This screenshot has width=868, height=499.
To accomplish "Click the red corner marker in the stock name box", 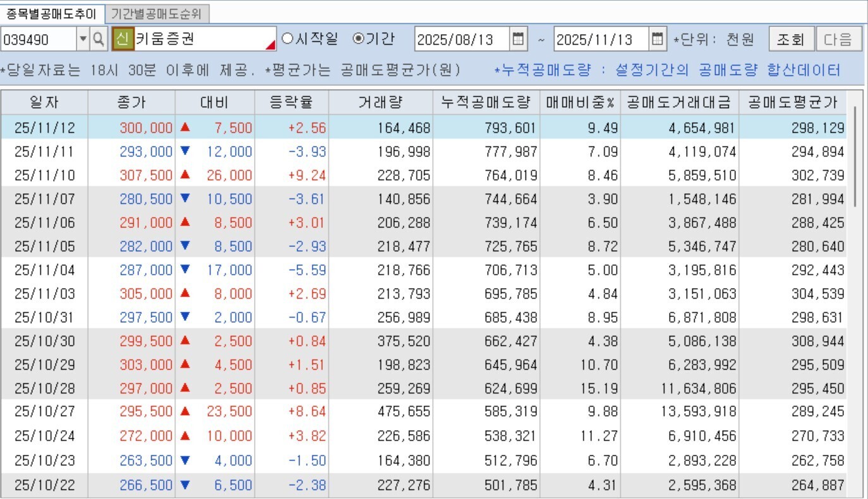I will [270, 44].
